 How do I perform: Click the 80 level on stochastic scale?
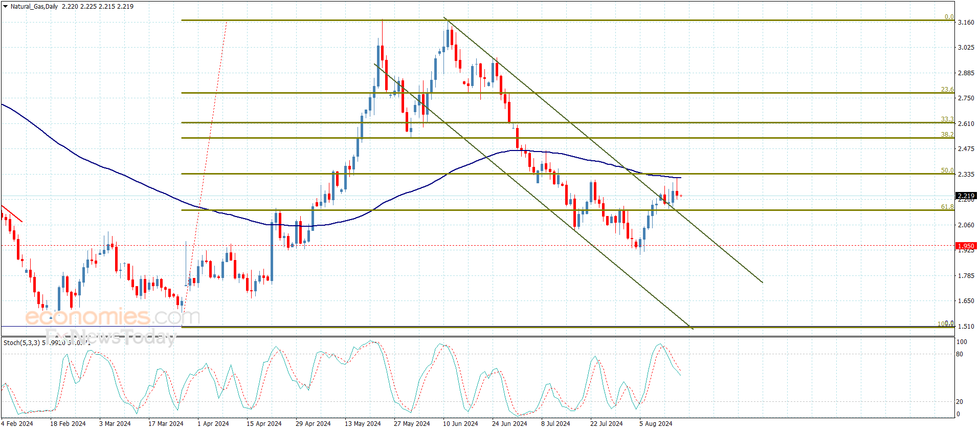point(960,354)
